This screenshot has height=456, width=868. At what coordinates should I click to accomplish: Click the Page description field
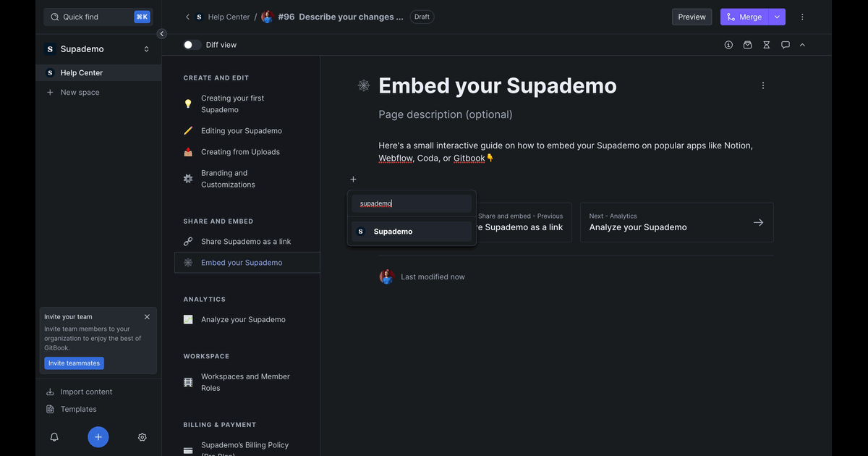[x=446, y=114]
